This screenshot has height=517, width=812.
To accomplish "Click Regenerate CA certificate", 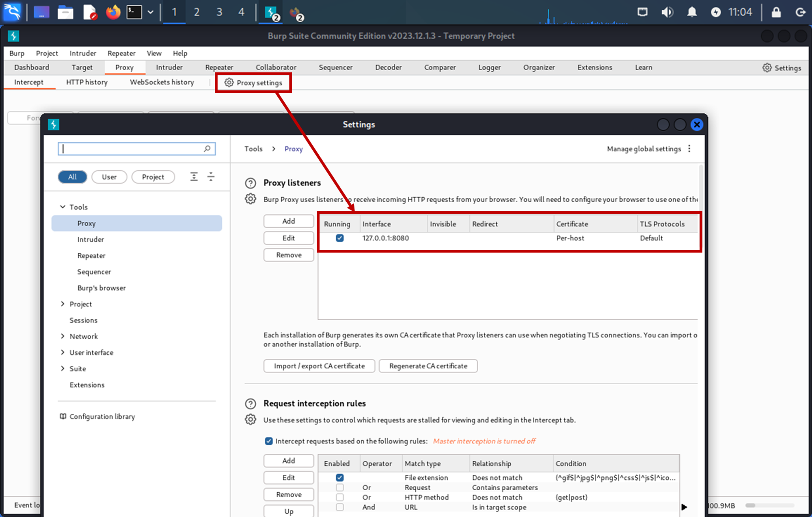I will pos(428,366).
